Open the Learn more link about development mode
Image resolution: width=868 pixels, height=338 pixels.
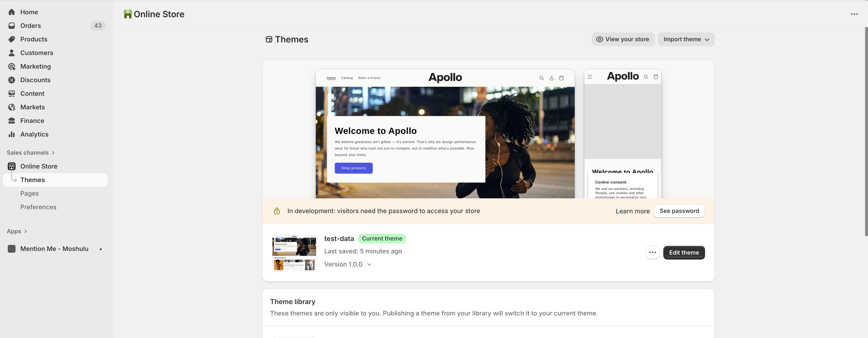[632, 211]
